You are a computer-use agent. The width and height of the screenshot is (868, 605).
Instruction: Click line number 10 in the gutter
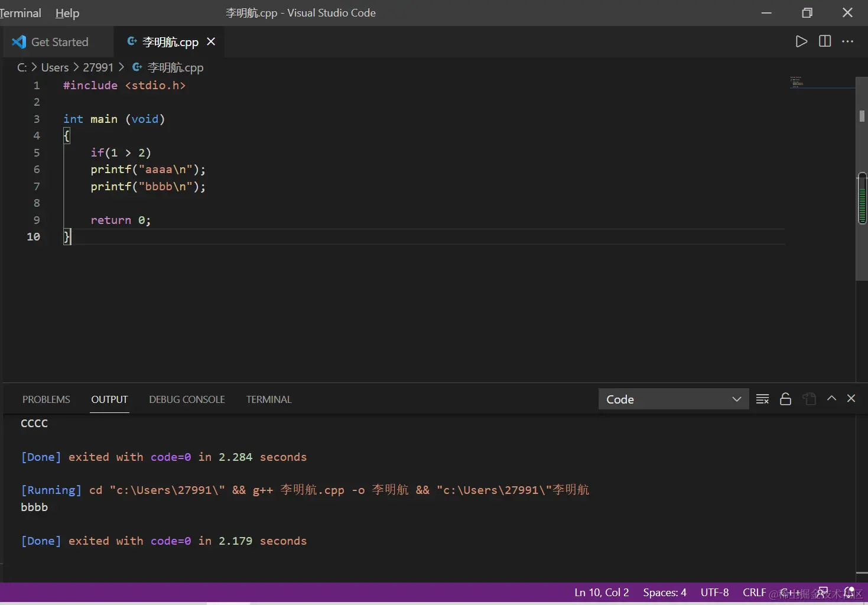[x=34, y=236]
